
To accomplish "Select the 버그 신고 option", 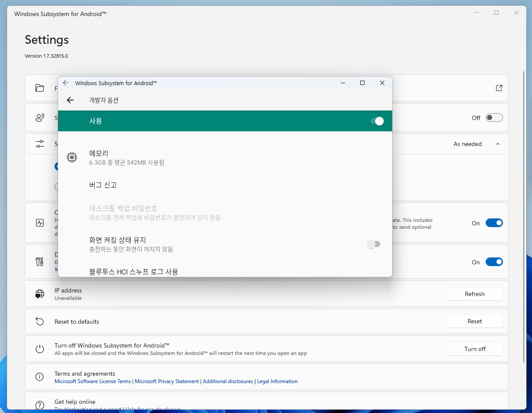I will click(x=225, y=185).
